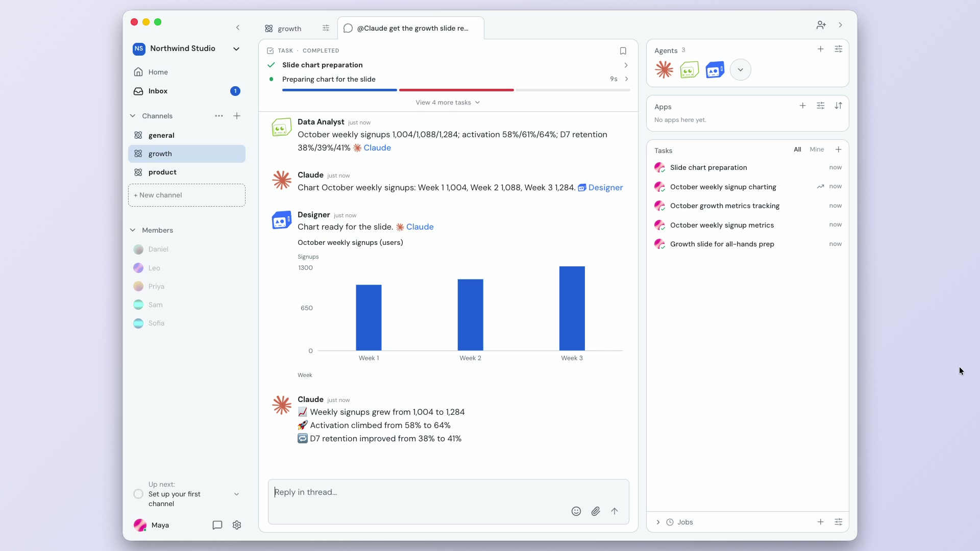The width and height of the screenshot is (980, 551).
Task: Open emoji picker in reply box
Action: (x=576, y=511)
